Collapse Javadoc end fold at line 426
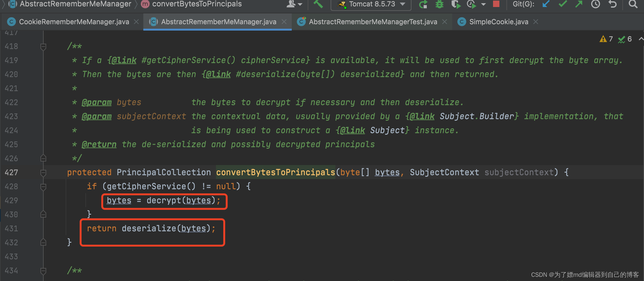 (43, 158)
